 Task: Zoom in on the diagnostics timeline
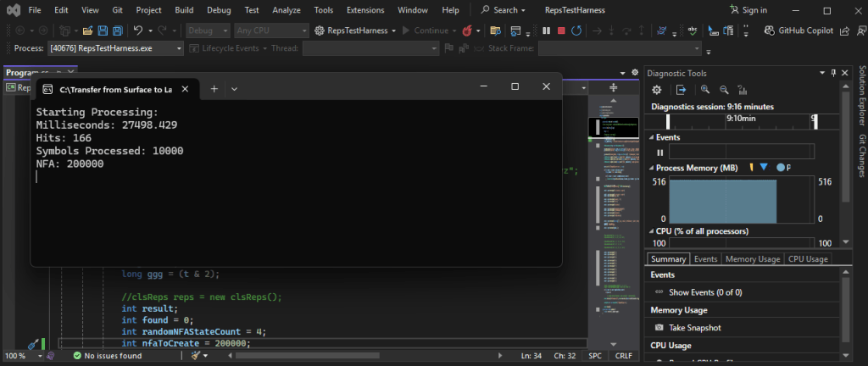pos(704,90)
